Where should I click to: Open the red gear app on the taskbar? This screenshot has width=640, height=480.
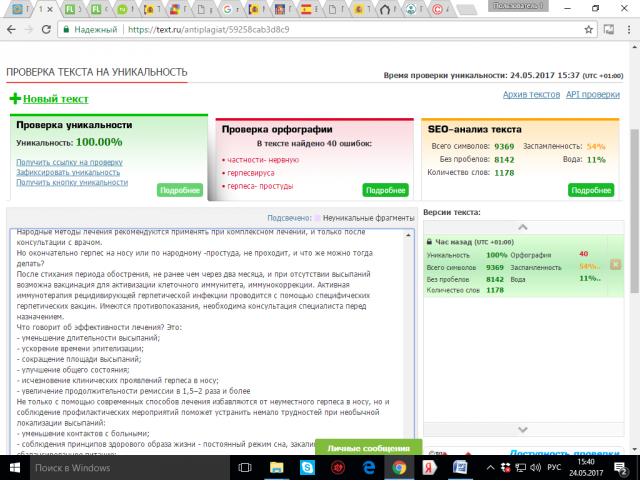click(338, 468)
